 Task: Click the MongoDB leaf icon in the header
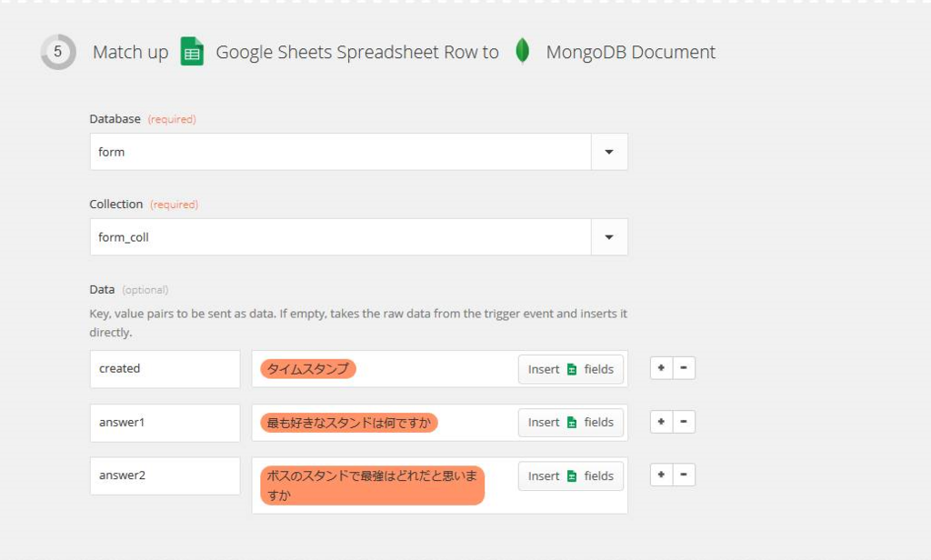pyautogui.click(x=523, y=51)
